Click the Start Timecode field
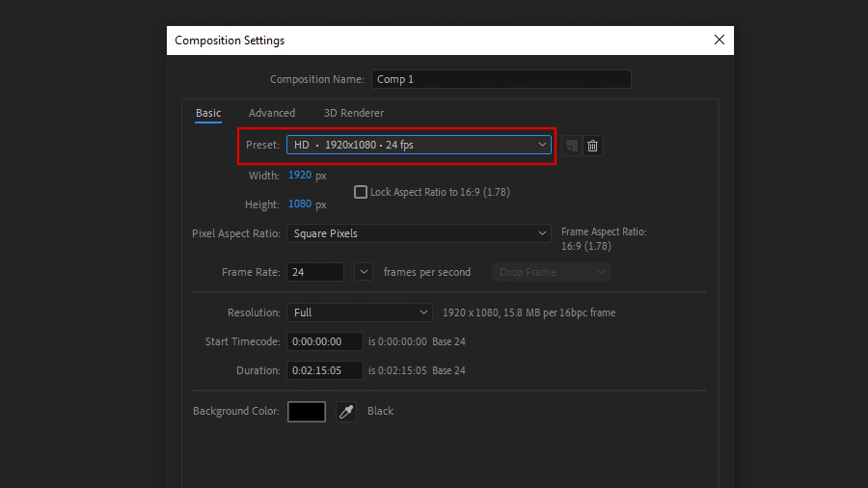Viewport: 868px width, 488px height. tap(324, 341)
